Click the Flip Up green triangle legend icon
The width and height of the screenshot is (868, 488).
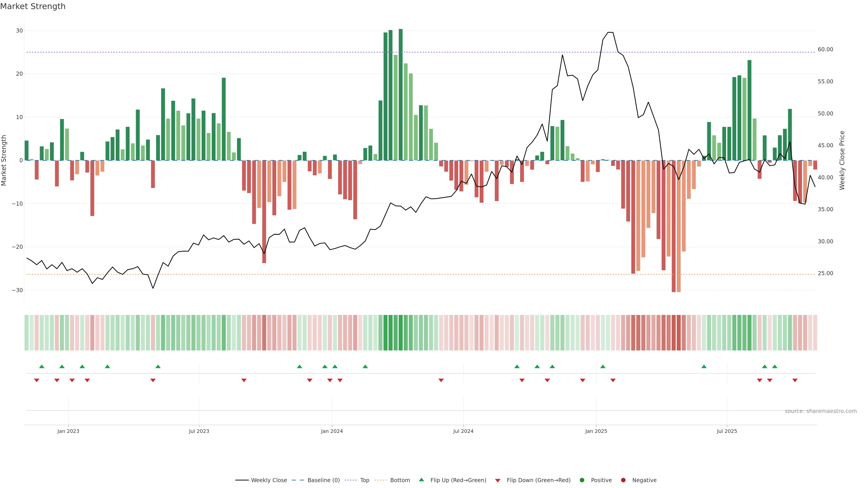point(421,480)
